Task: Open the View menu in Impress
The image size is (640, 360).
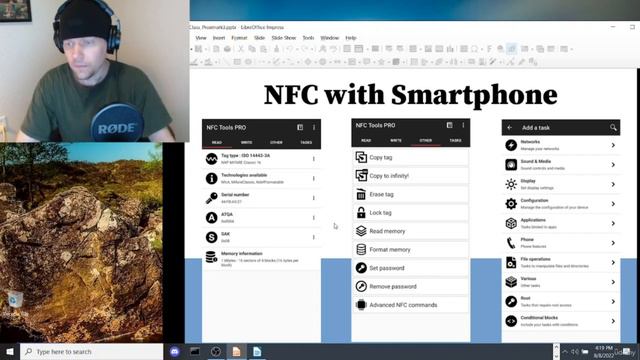Action: point(201,38)
